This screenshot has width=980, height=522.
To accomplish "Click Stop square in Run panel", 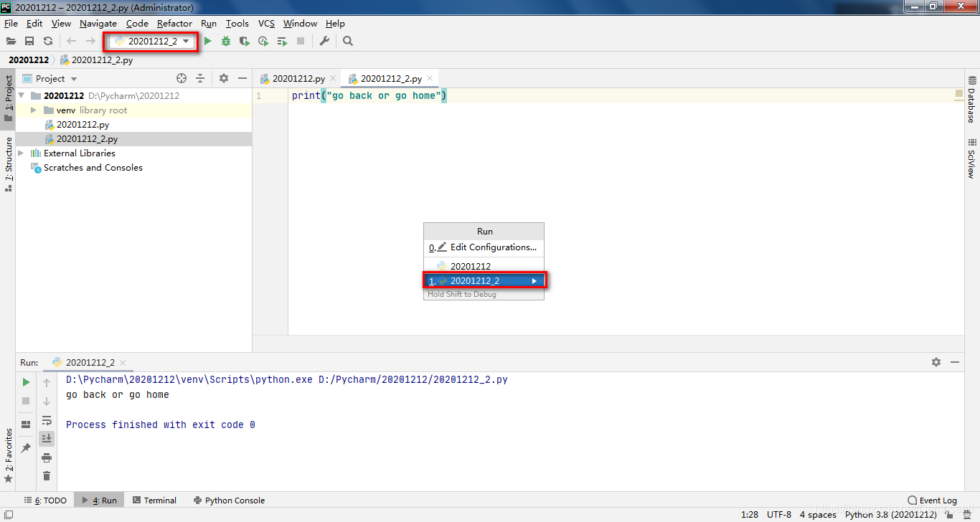I will (x=26, y=401).
